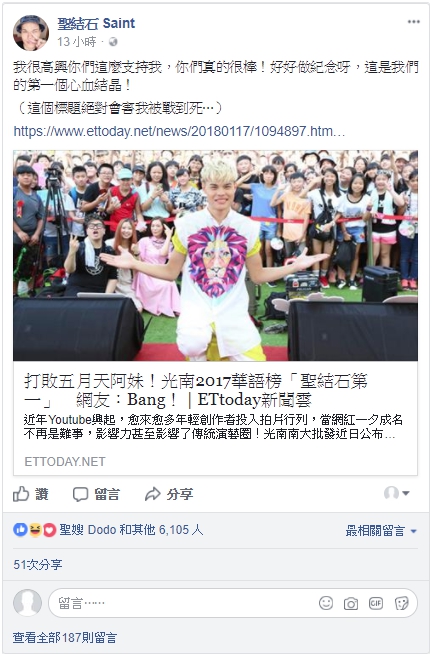Attach a photo using camera icon
433x654 pixels.
tap(350, 604)
